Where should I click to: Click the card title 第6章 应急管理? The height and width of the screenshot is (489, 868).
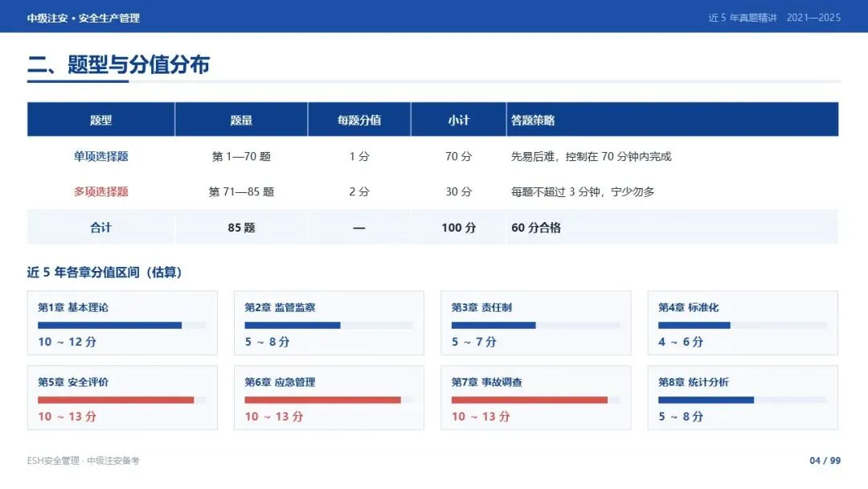pyautogui.click(x=280, y=382)
